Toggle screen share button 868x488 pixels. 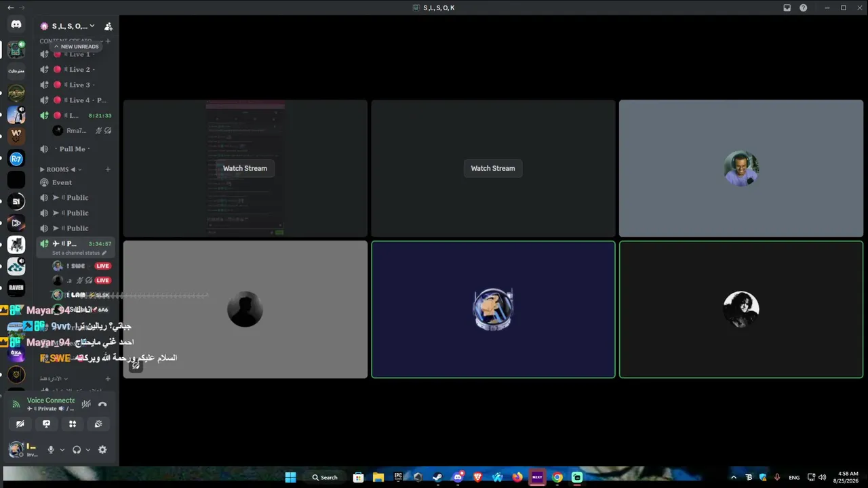tap(46, 424)
